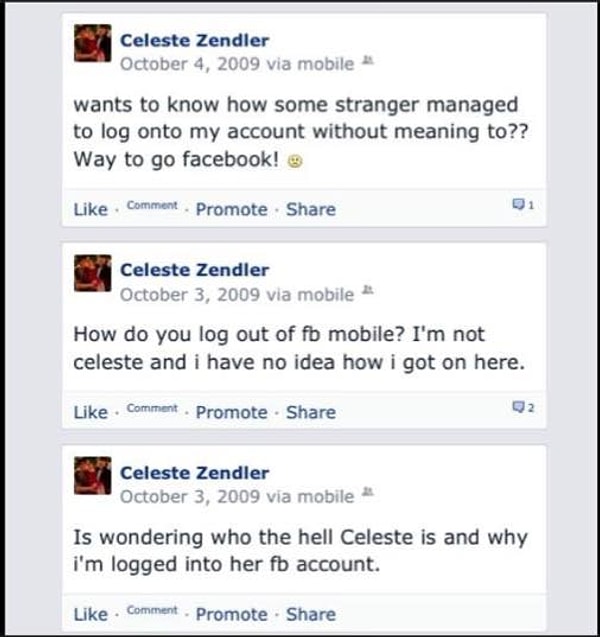This screenshot has width=600, height=637.
Task: Click the profile picture on the 'How do you log out' post
Action: [x=92, y=280]
